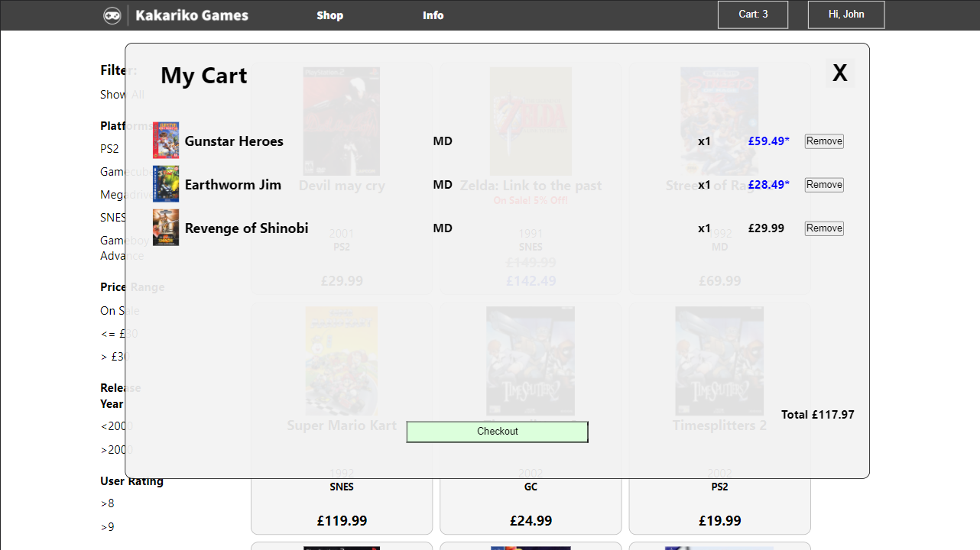
Task: Open the Hi, John account button
Action: click(x=846, y=15)
